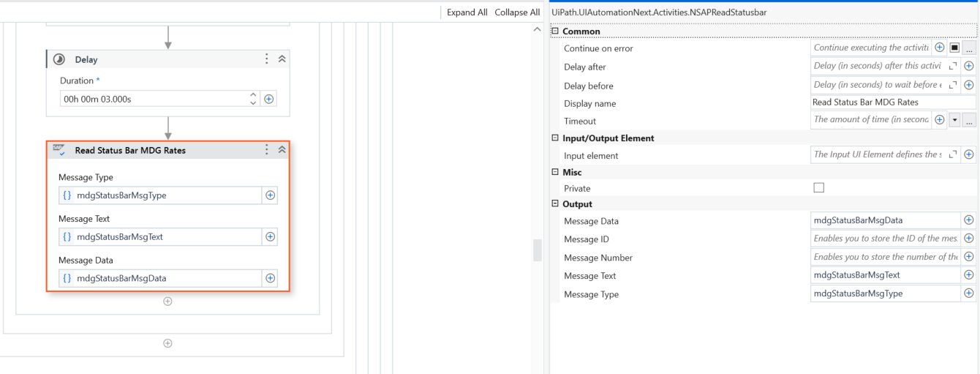980x374 pixels.
Task: Collapse the Delay activity with its chevron
Action: [x=282, y=59]
